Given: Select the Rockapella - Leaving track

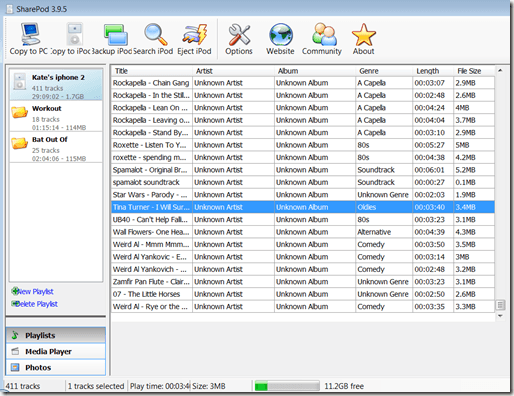Looking at the screenshot, I should coord(303,120).
